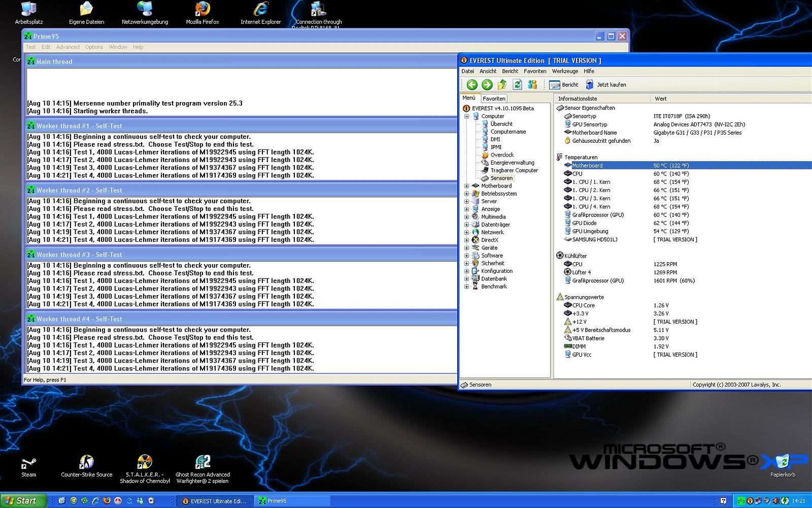812x508 pixels.
Task: Expand the Benchmark tree node
Action: [x=466, y=287]
